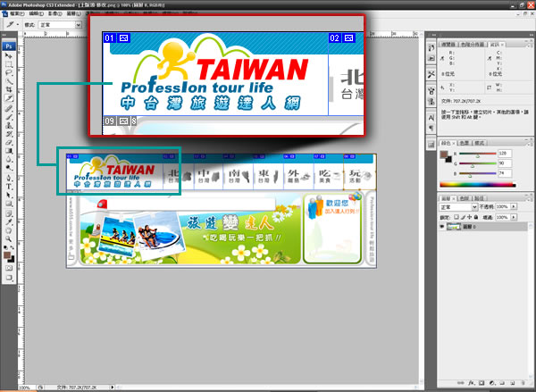The width and height of the screenshot is (536, 392).
Task: Open the Character panel from dock
Action: (x=431, y=118)
